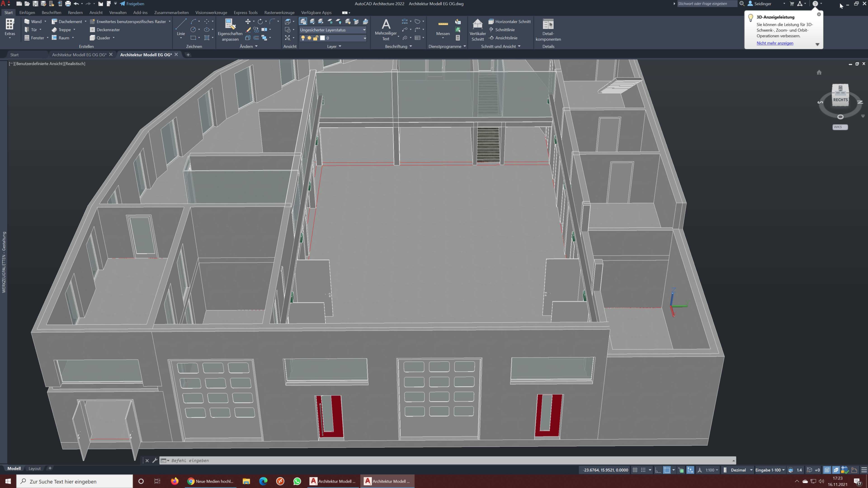
Task: Toggle ortho mode in status bar
Action: pyautogui.click(x=658, y=470)
